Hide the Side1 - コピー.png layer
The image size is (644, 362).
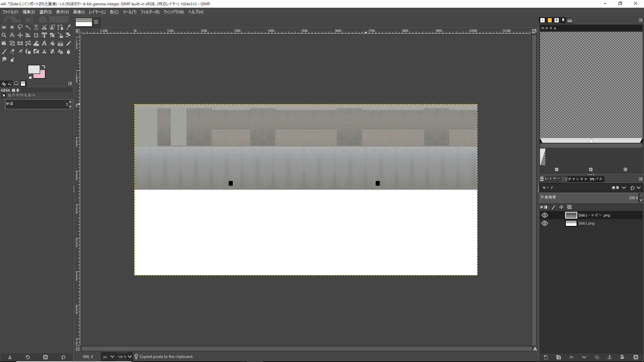545,215
